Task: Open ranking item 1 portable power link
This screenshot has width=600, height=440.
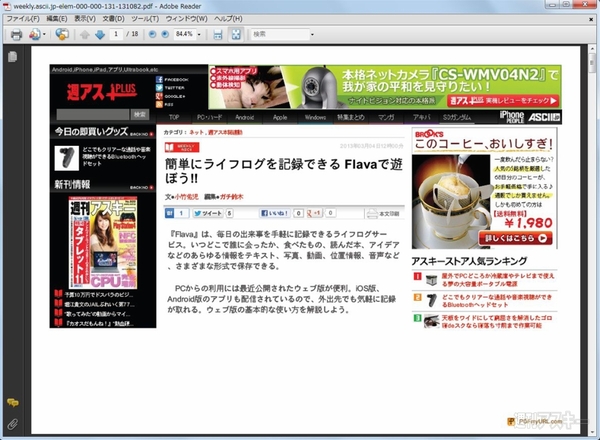Action: tap(498, 280)
